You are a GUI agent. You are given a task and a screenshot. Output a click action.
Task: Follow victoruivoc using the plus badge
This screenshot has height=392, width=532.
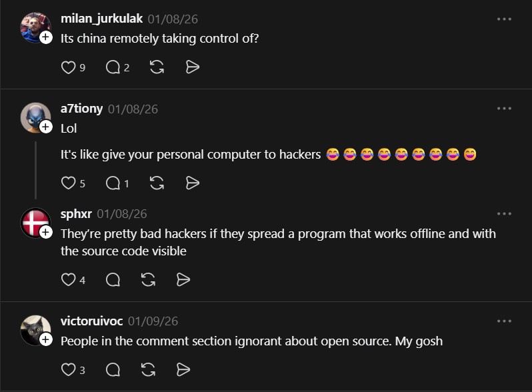click(x=45, y=339)
